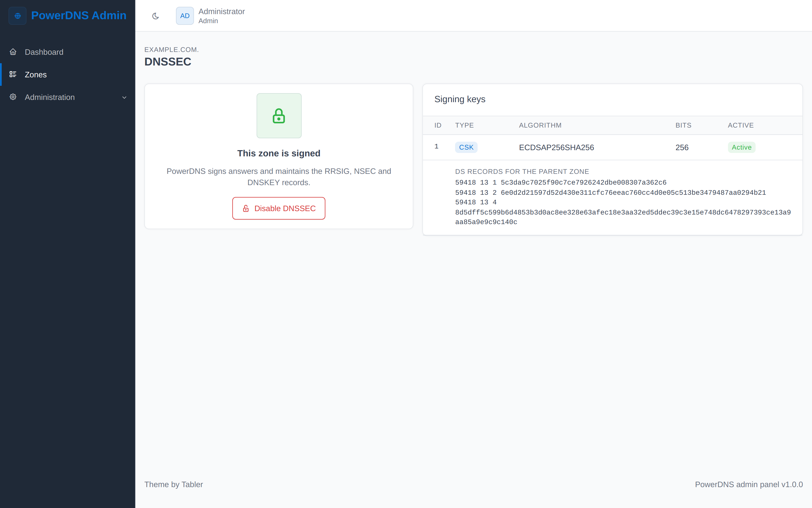This screenshot has height=508, width=812.
Task: Click the green Active status badge
Action: click(742, 147)
